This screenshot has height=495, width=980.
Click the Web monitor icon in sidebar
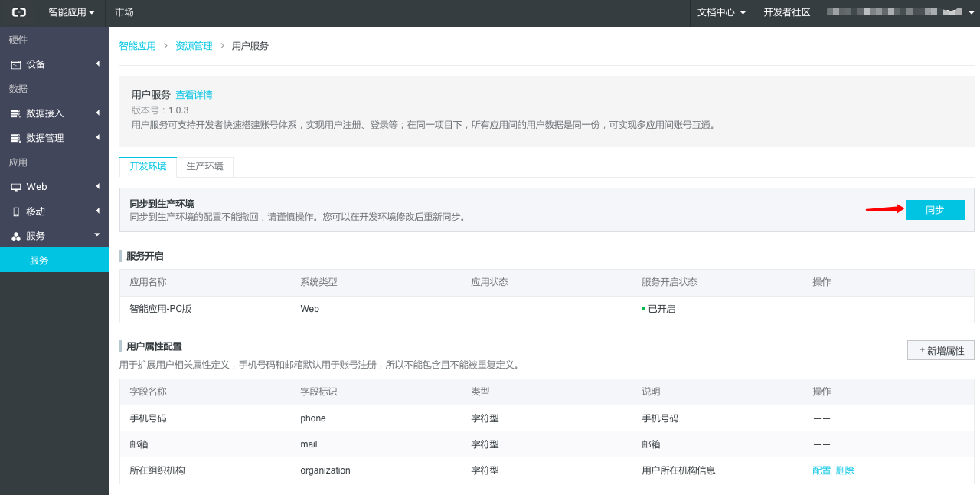click(16, 187)
